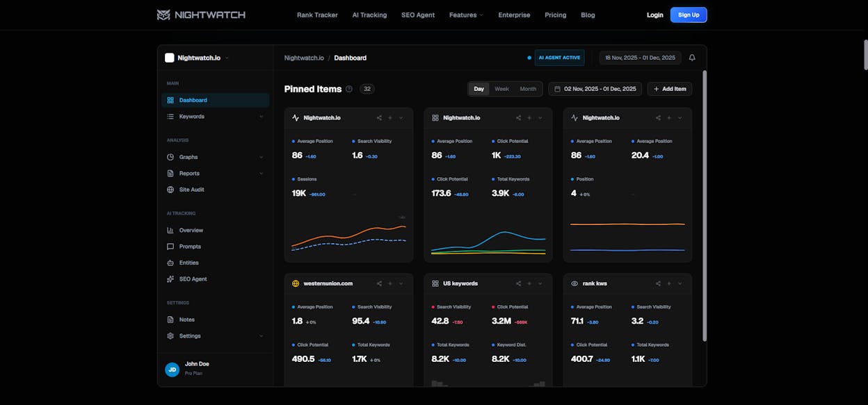Open Pricing in the top navigation
This screenshot has width=868, height=405.
556,15
